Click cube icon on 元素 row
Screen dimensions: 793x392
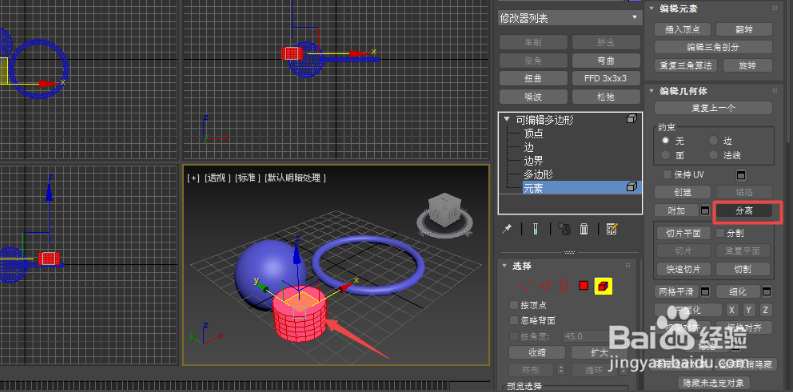(x=631, y=188)
